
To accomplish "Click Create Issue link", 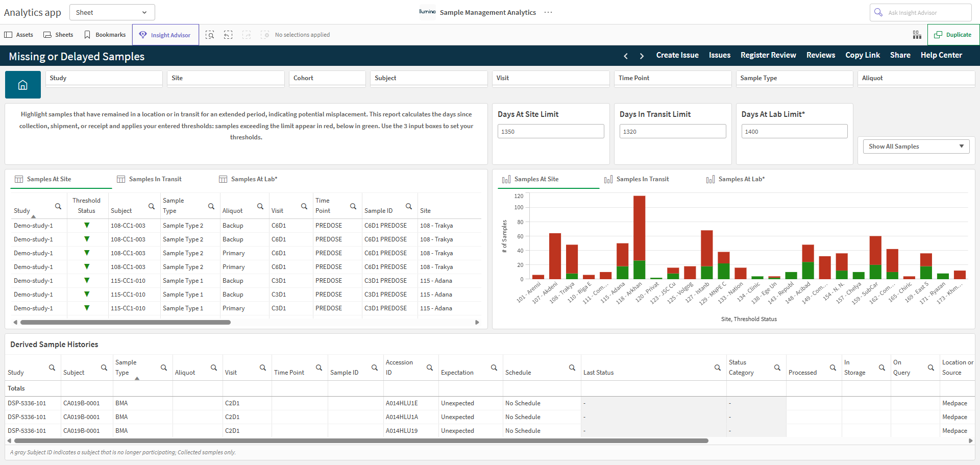I will click(677, 55).
